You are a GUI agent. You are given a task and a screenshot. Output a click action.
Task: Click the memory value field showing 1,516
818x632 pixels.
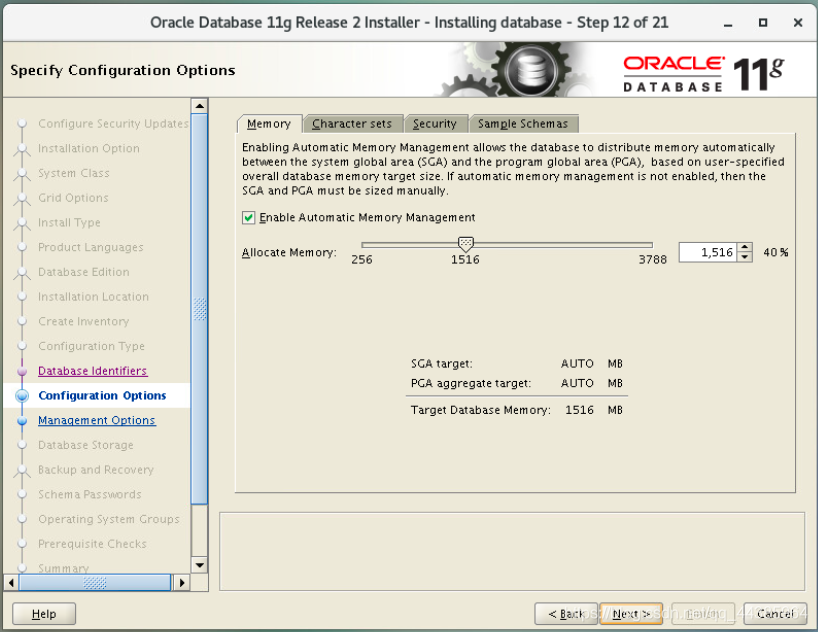click(707, 253)
